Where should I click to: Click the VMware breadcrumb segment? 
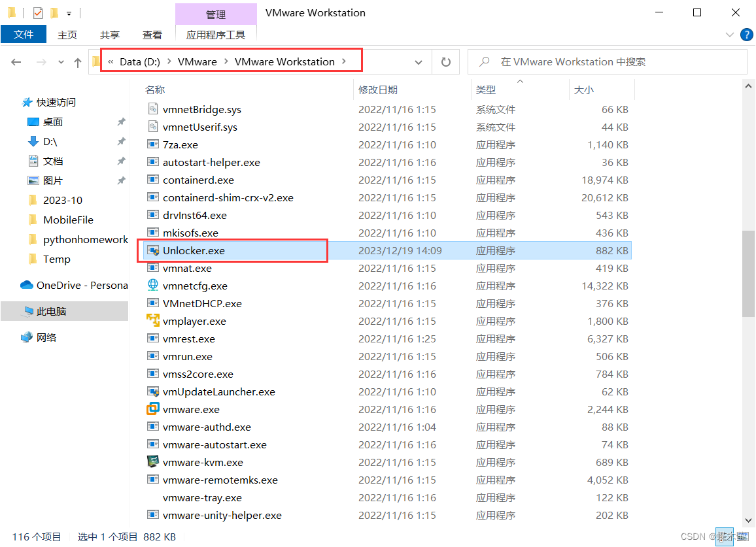tap(198, 61)
